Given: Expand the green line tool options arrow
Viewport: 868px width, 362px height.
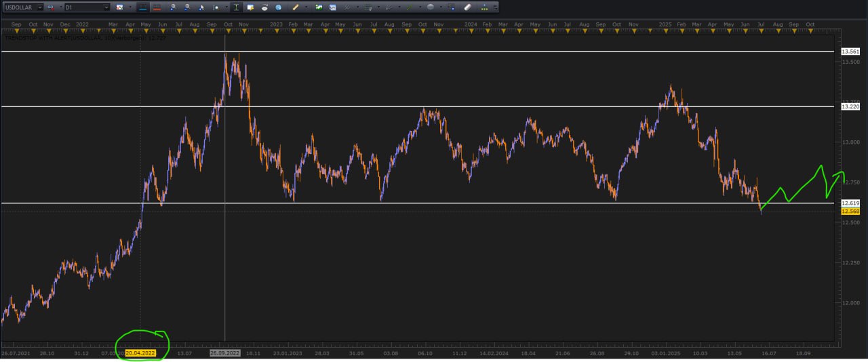Looking at the screenshot, I should point(420,7).
